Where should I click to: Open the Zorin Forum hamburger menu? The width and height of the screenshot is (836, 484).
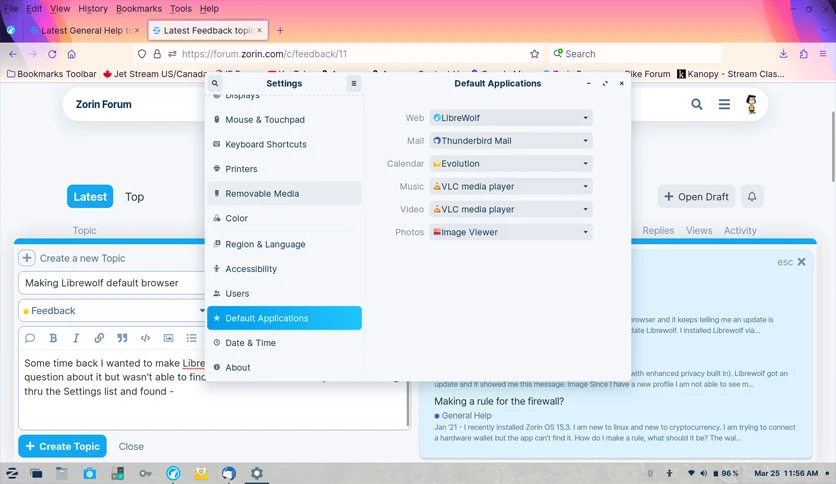coord(724,104)
